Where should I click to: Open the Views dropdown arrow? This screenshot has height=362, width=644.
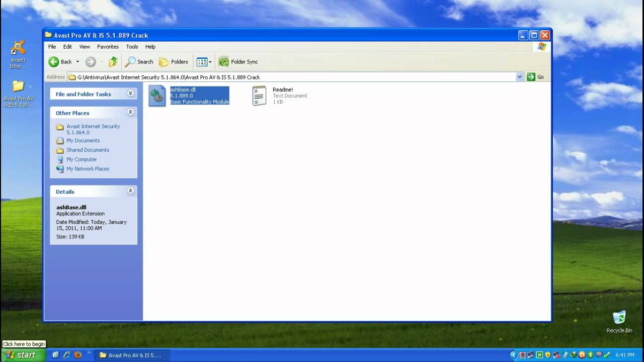coord(210,62)
